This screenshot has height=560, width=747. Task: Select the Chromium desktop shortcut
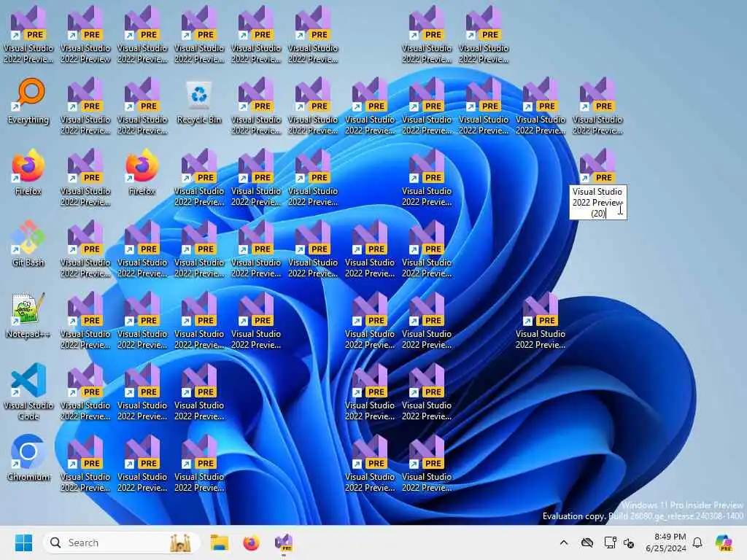click(x=28, y=458)
